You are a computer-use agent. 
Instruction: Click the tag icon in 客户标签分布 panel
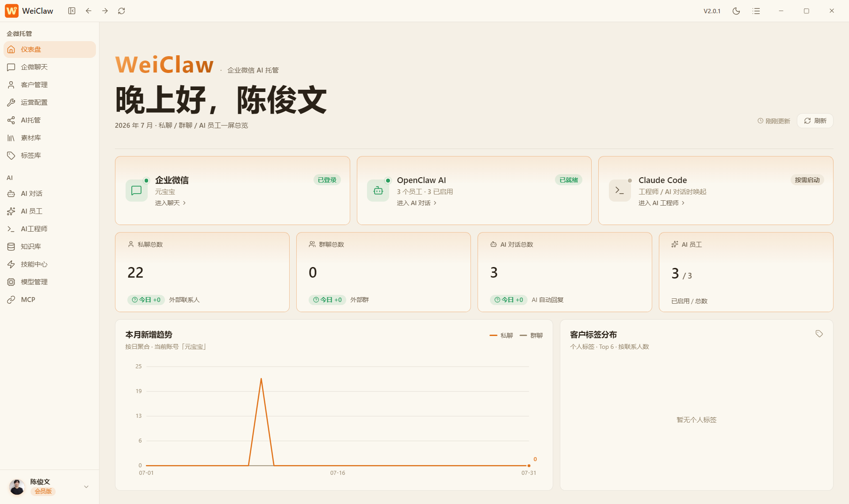tap(819, 334)
